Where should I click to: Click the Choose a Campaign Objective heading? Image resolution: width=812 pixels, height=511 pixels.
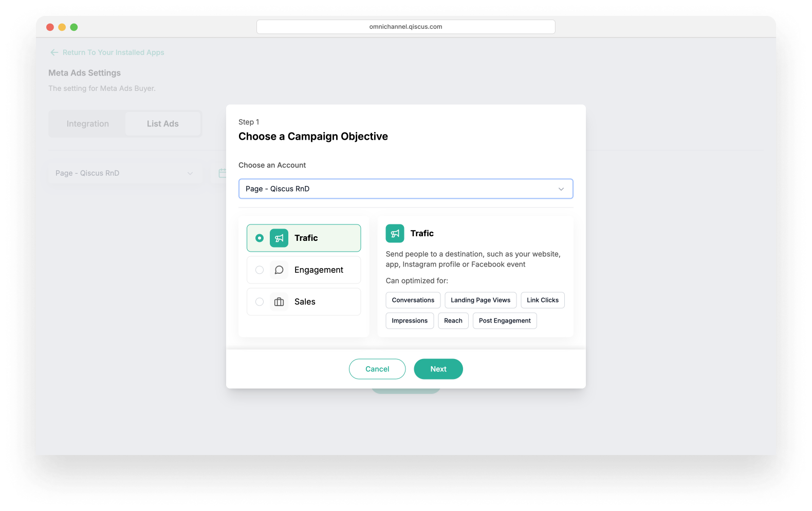pos(313,136)
